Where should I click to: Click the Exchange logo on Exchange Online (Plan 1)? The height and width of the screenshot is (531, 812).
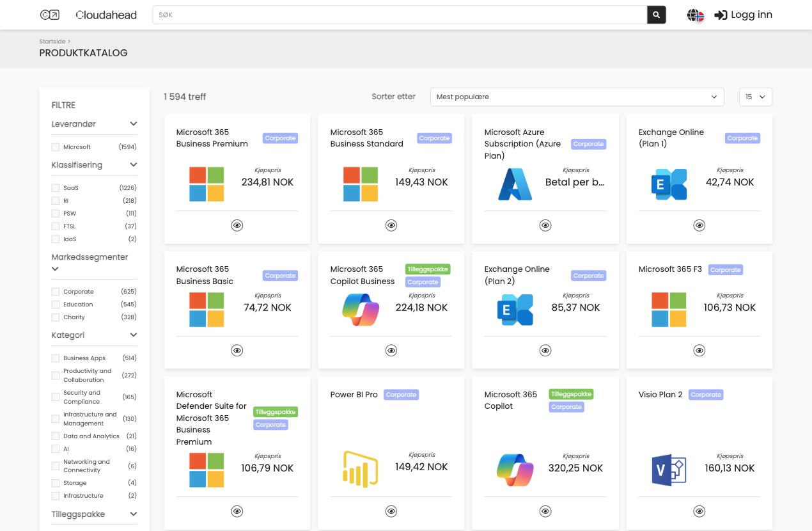(669, 184)
